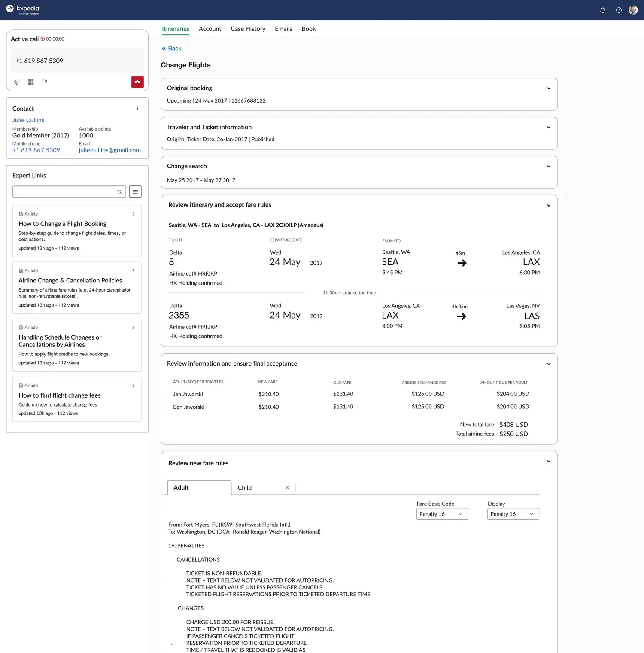Screen dimensions: 644x653
Task: Click May 25 2017 - May 27 2017 range
Action: 201,180
